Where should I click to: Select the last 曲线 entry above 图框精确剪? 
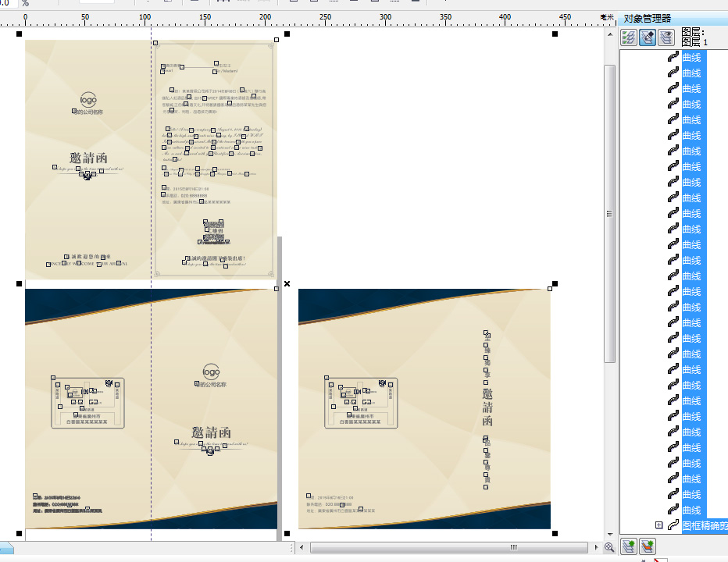[x=691, y=510]
